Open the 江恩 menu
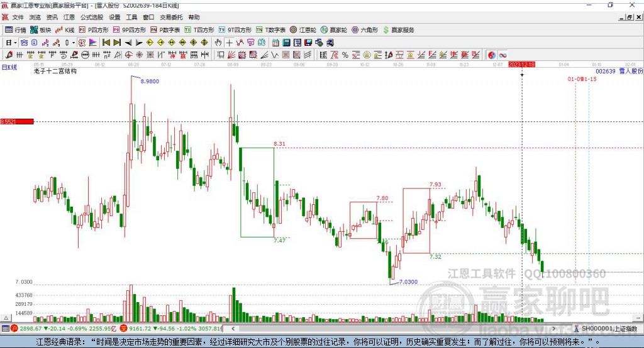Viewport: 644px width, 348px height. coord(69,17)
